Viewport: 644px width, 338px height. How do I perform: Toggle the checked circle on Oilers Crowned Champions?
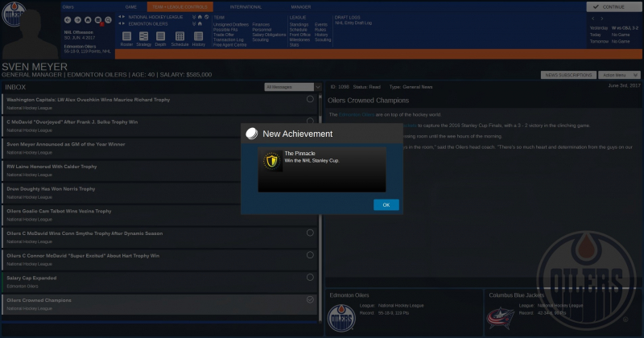click(x=310, y=300)
